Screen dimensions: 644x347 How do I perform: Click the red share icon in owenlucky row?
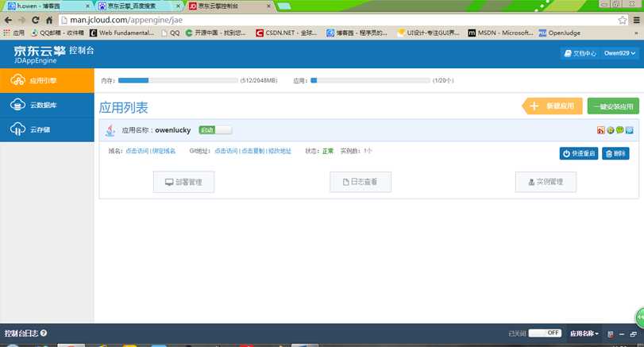pos(601,130)
